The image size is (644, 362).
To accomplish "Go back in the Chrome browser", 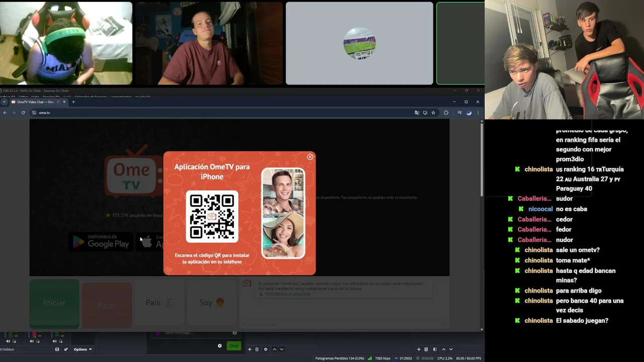I will (5, 113).
